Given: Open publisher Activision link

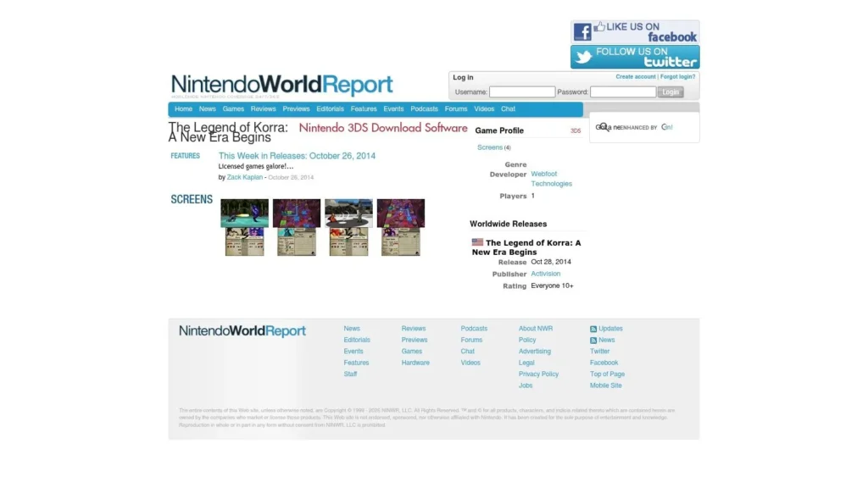Looking at the screenshot, I should [545, 274].
